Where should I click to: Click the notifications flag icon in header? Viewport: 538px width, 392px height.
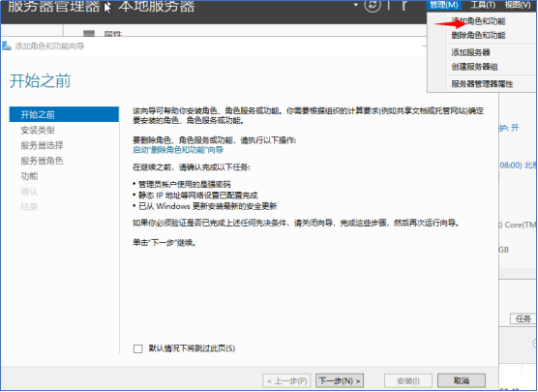pyautogui.click(x=404, y=5)
